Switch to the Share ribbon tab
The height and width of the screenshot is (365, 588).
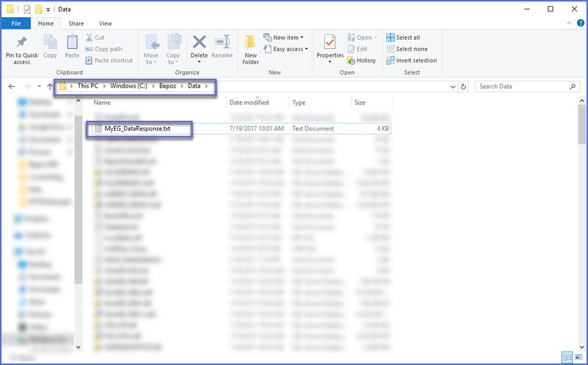(x=76, y=23)
